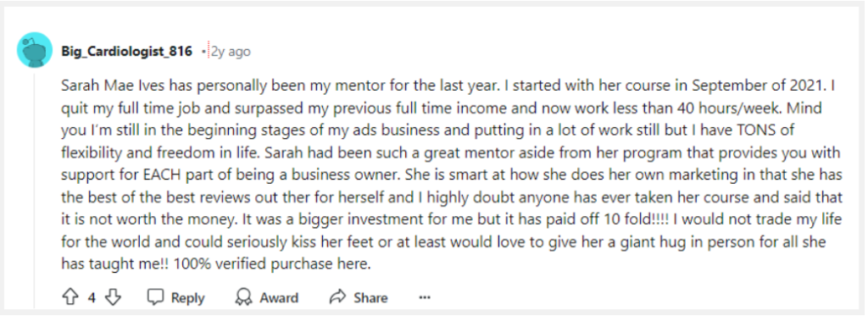
Task: Upvote the comment by Big_Cardiologist_816
Action: (70, 297)
